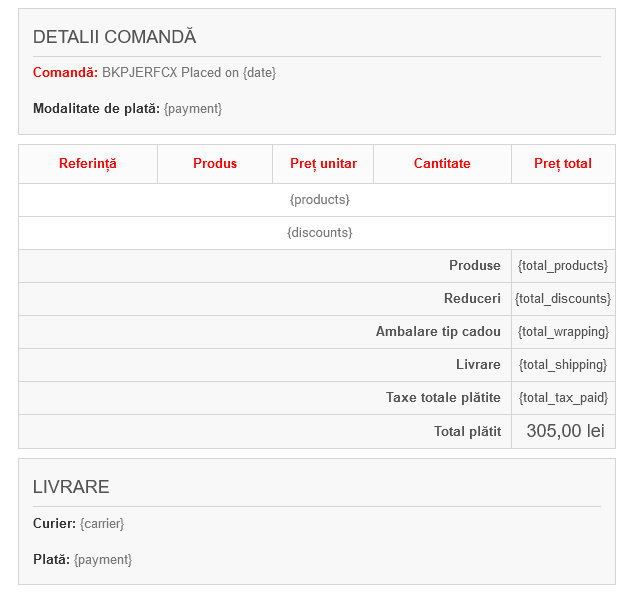Select the {total_shipping} value cell

[x=563, y=365]
